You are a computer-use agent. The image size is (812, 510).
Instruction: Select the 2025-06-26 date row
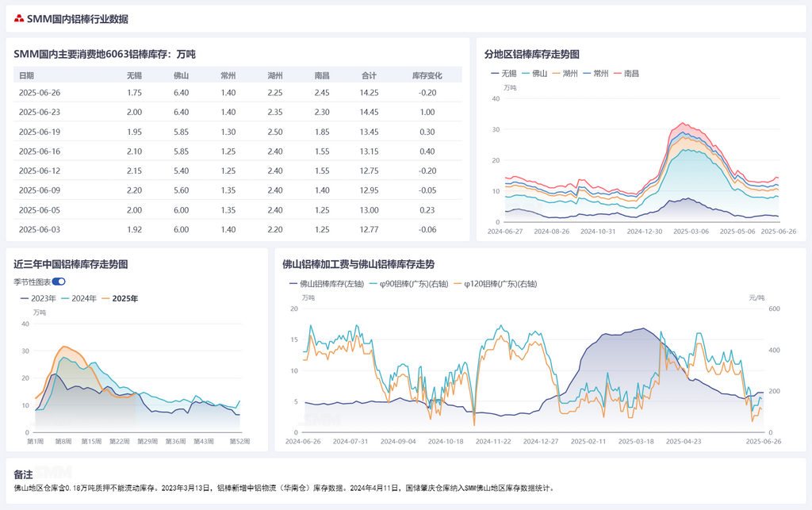click(x=238, y=93)
